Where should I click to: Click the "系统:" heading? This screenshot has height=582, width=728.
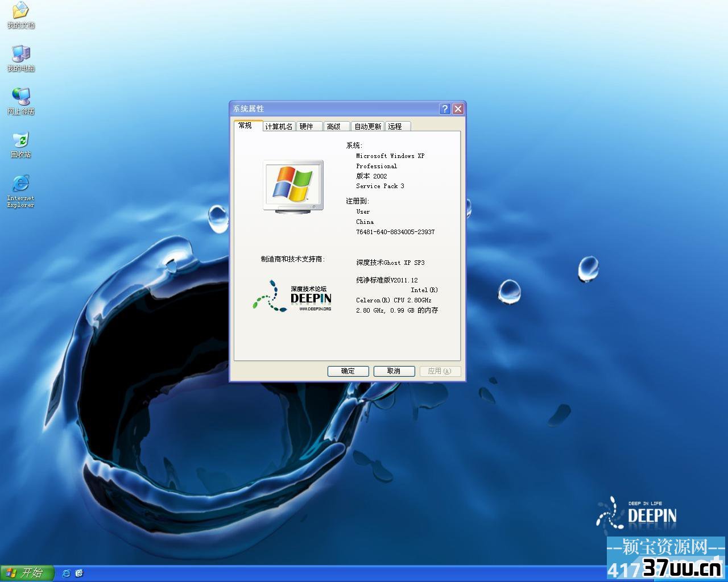354,145
